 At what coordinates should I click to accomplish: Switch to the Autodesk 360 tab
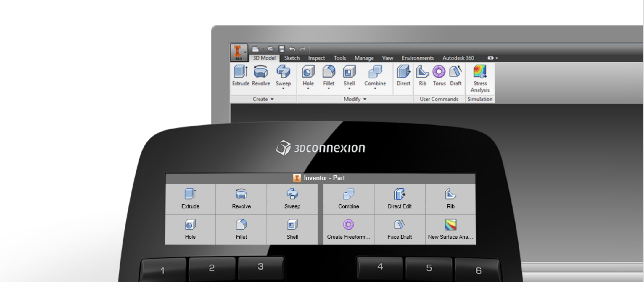point(458,58)
